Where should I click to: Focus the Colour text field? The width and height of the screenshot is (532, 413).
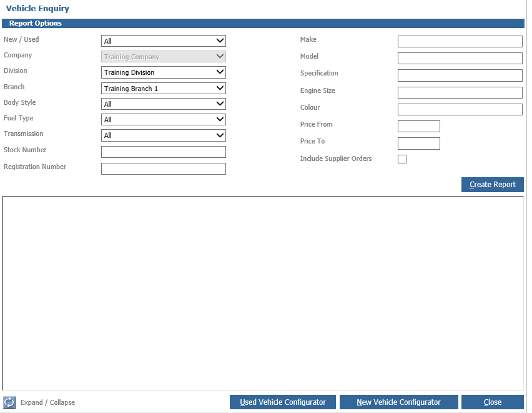pyautogui.click(x=460, y=110)
